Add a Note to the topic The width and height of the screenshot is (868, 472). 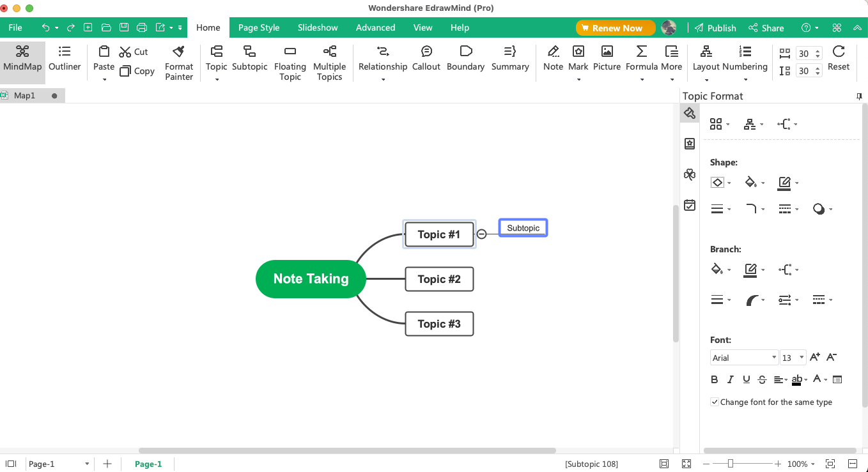(x=553, y=58)
